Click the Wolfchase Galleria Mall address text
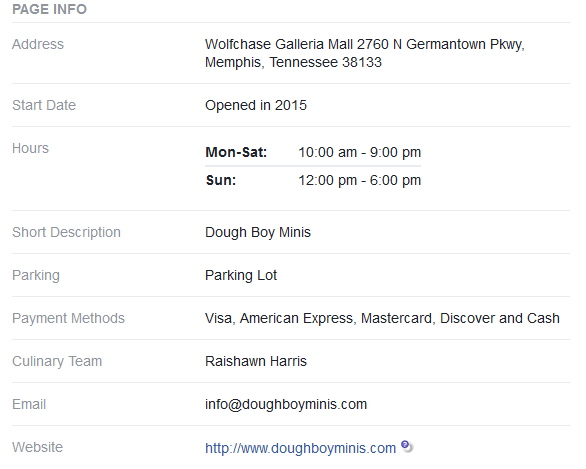This screenshot has width=586, height=469. 365,53
